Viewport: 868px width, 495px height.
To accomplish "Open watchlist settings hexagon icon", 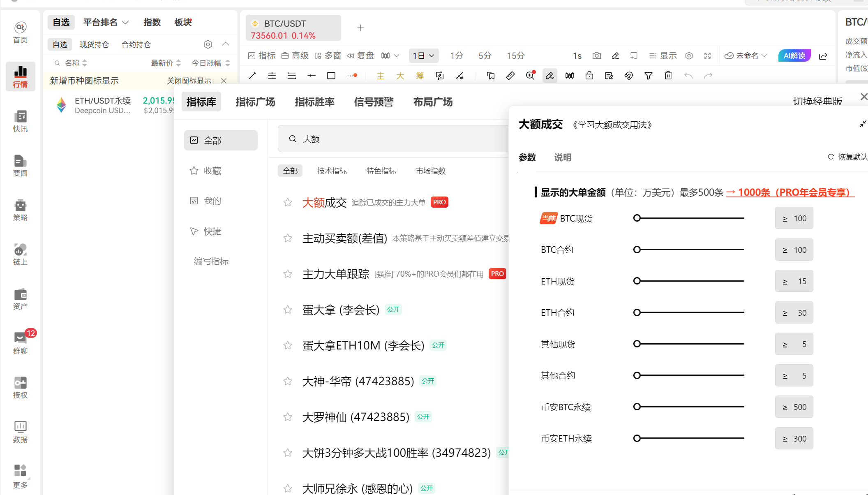I will click(x=208, y=44).
